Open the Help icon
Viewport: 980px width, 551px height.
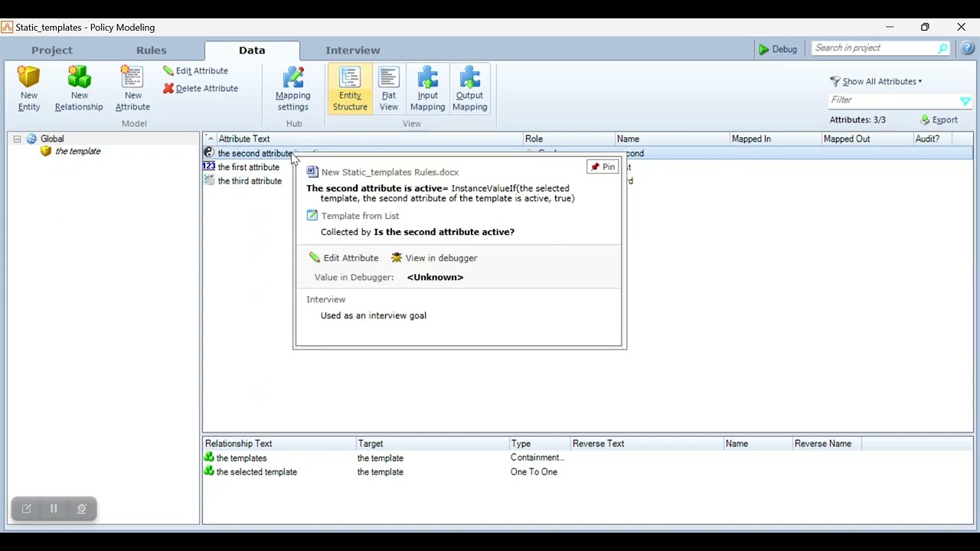(x=968, y=48)
